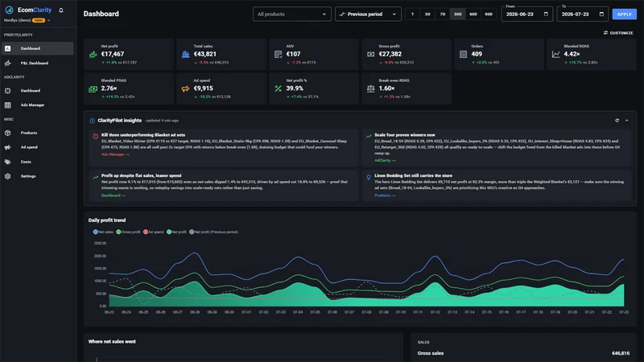This screenshot has height=362, width=644.
Task: Click the EcomClarity logo icon
Action: click(9, 10)
